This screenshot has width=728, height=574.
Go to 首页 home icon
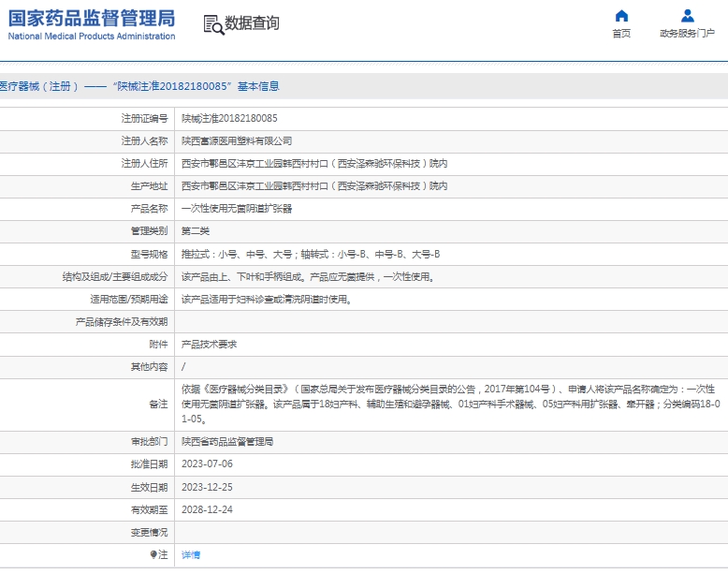pyautogui.click(x=621, y=16)
